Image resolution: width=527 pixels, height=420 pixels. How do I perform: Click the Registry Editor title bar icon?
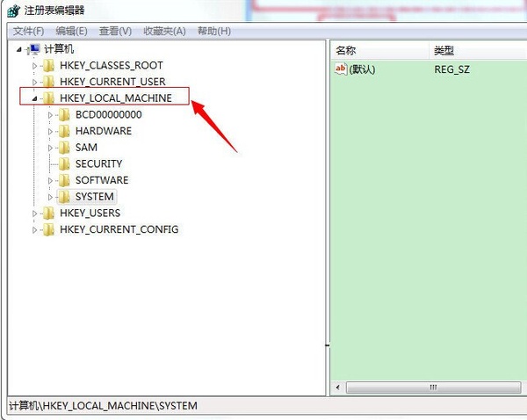pos(13,11)
